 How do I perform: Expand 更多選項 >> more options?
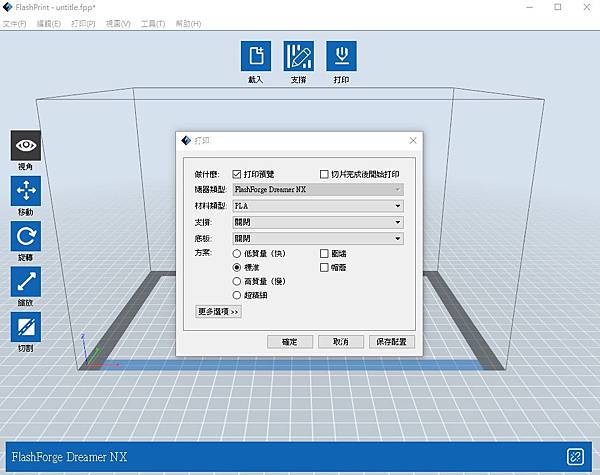pos(218,311)
